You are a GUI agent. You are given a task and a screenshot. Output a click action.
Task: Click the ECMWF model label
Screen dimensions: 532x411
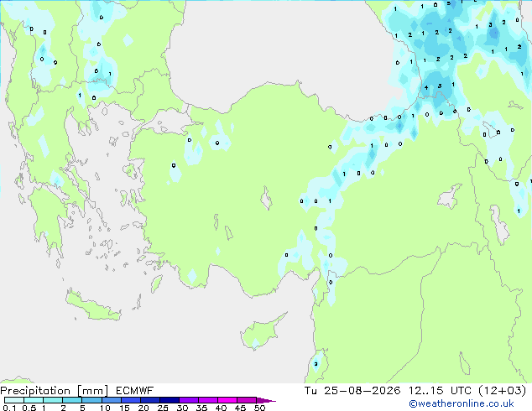(x=135, y=391)
